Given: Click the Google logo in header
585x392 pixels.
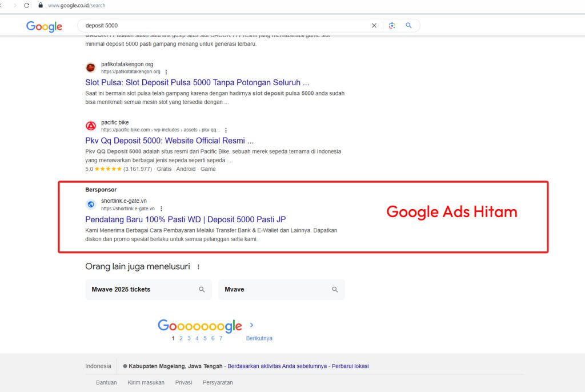Looking at the screenshot, I should (44, 26).
